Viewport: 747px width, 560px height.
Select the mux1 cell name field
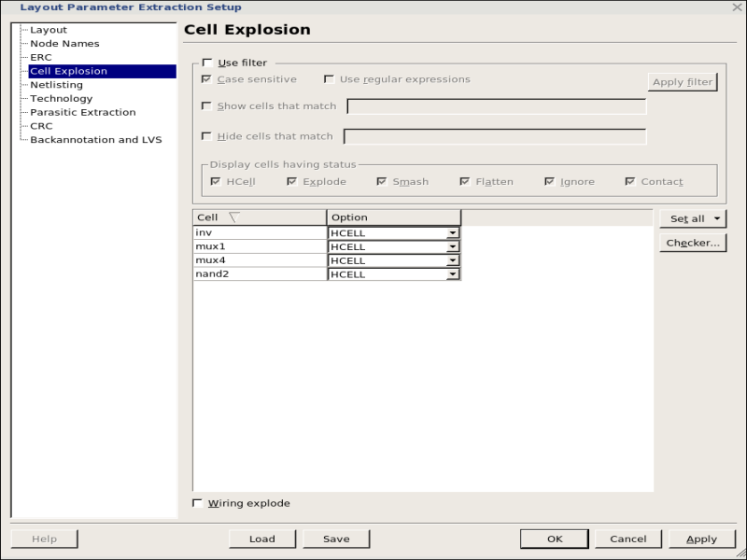[x=260, y=246]
